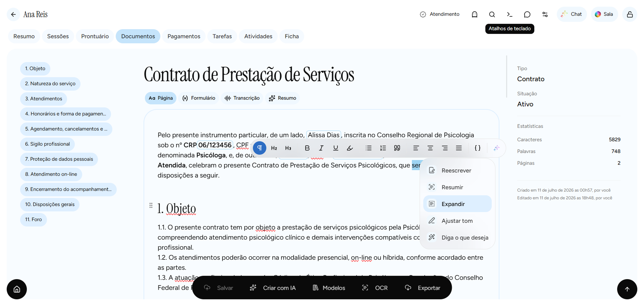Image resolution: width=644 pixels, height=306 pixels.
Task: Jump to 3. Atendimentos section
Action: pyautogui.click(x=44, y=99)
